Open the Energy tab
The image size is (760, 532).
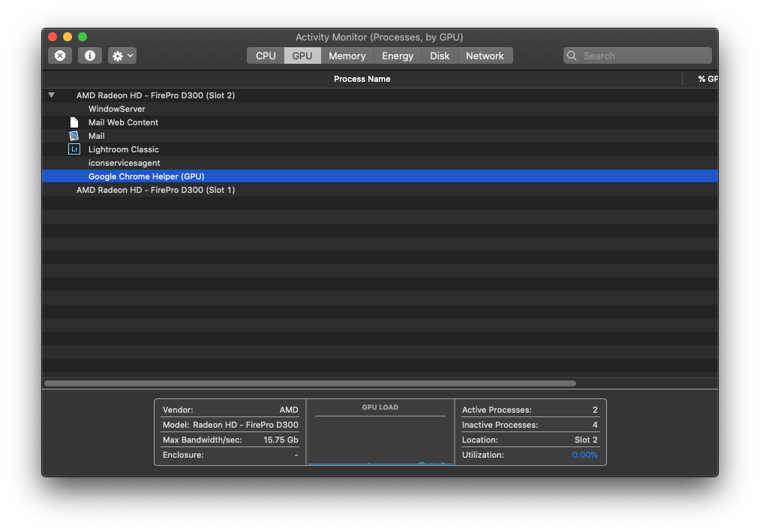(x=398, y=56)
